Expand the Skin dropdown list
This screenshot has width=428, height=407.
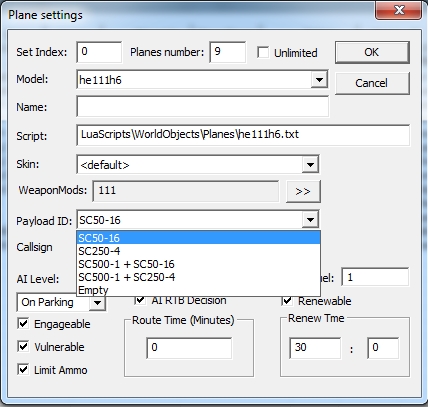(x=310, y=164)
